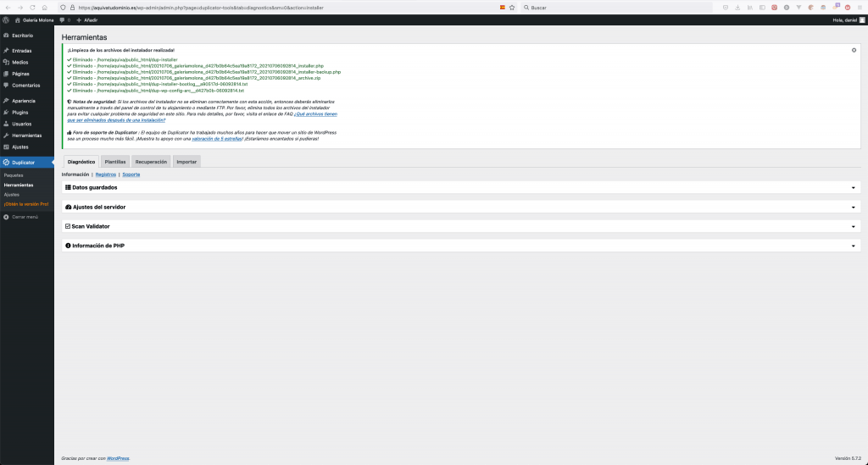Click the Spanish flag icon in address bar
The image size is (868, 465).
(502, 8)
